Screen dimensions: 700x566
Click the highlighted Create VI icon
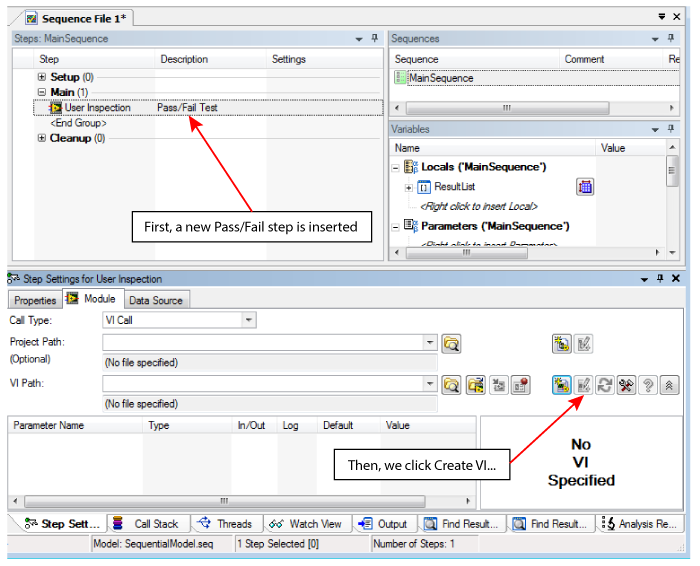point(562,385)
